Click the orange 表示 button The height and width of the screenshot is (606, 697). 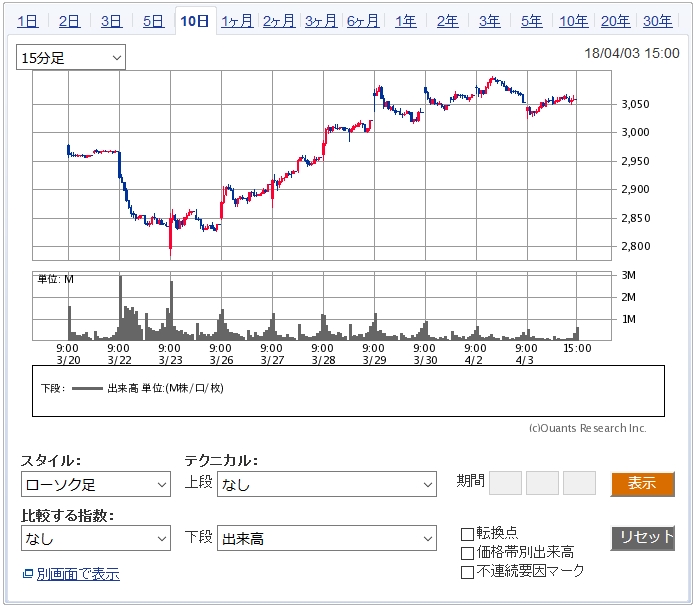643,483
